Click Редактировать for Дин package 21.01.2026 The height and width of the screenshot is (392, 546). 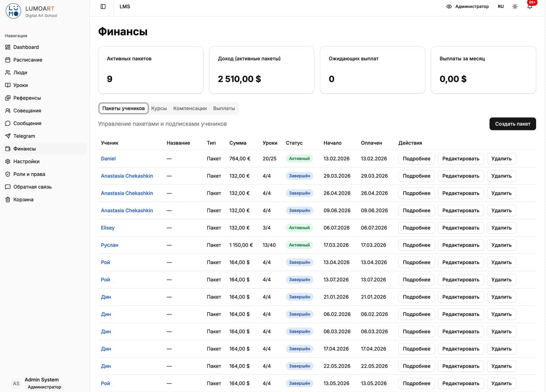[461, 297]
